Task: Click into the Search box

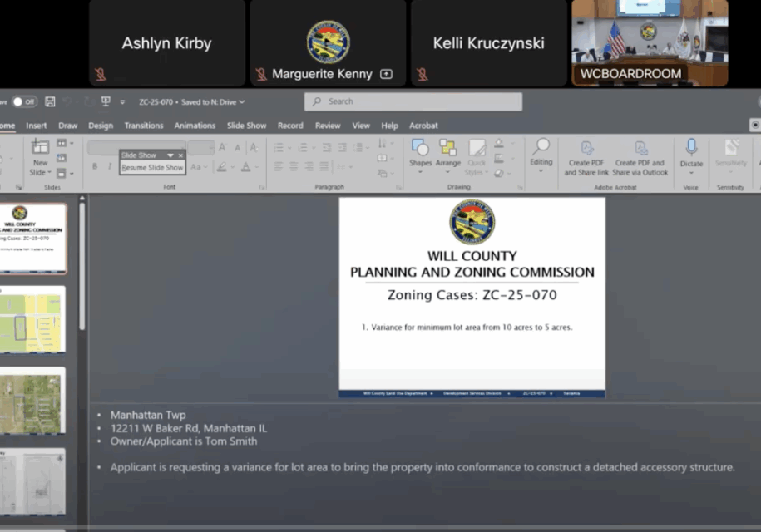Action: point(413,101)
